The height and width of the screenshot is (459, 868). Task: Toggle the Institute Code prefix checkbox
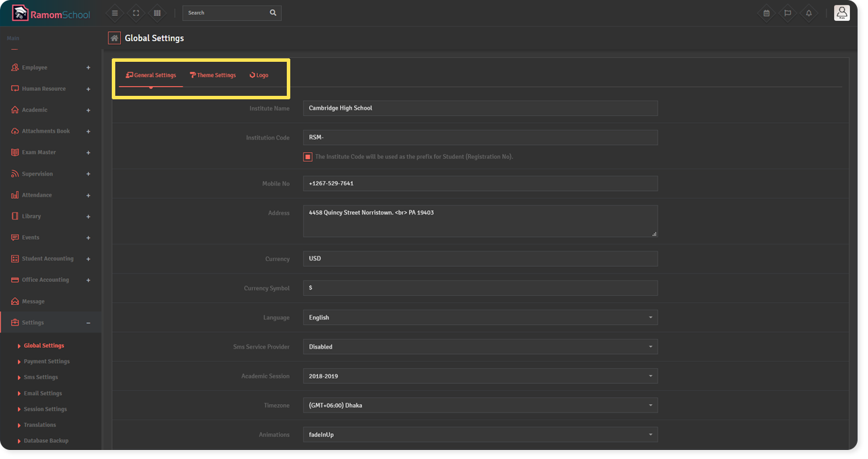point(308,157)
